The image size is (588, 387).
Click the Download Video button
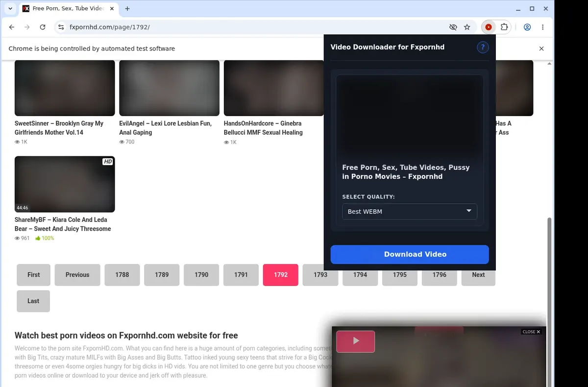[410, 254]
